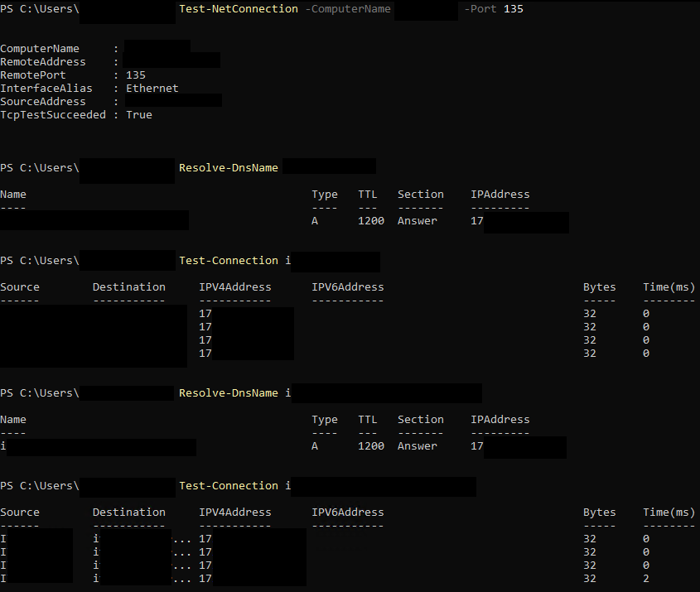700x592 pixels.
Task: Click the 135 value after -Port
Action: tap(514, 9)
